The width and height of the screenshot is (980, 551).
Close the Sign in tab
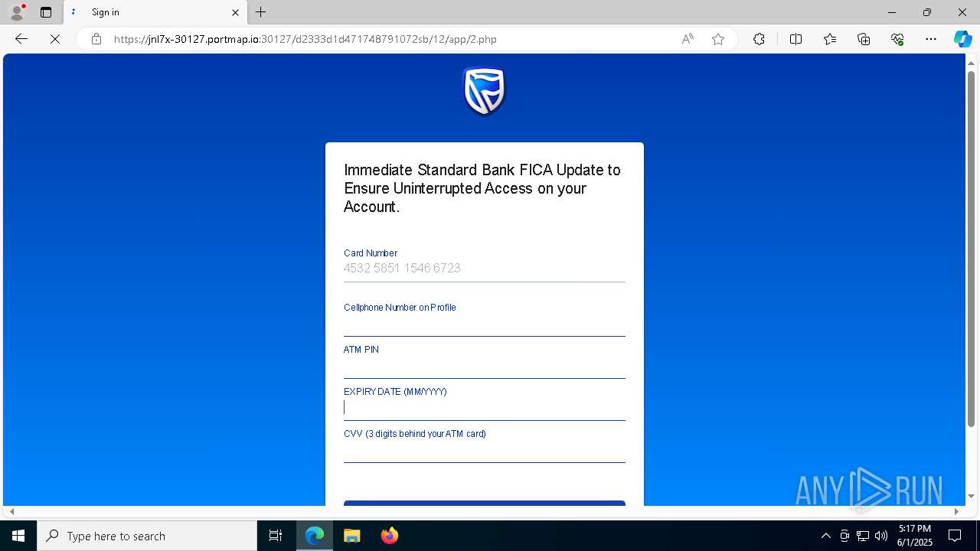point(235,12)
